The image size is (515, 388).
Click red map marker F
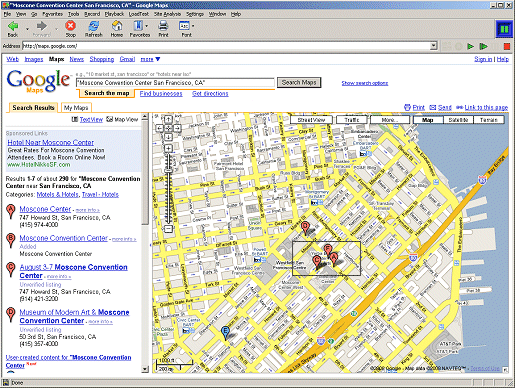click(328, 249)
